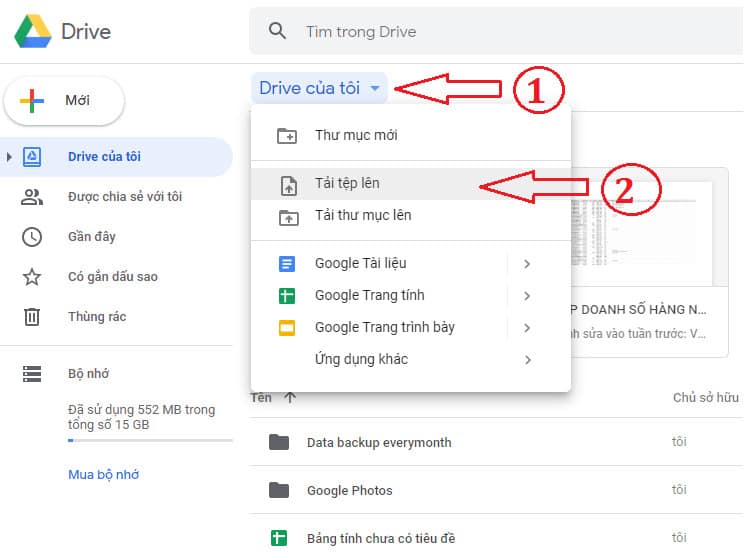Click the Bảng tính chưa có tiêu đề sheet icon
Viewport: 754px width, 552px height.
click(x=279, y=538)
